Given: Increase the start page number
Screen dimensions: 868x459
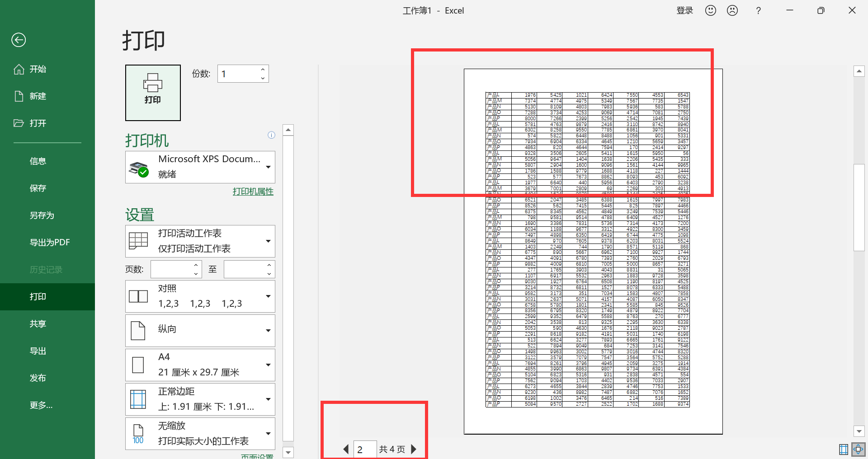Looking at the screenshot, I should coord(196,265).
